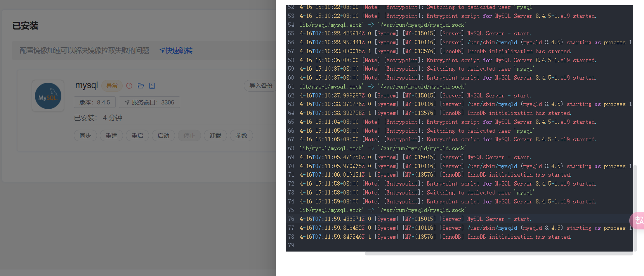Click log line 75 mysql.sock path
644x276 pixels.
(x=383, y=210)
